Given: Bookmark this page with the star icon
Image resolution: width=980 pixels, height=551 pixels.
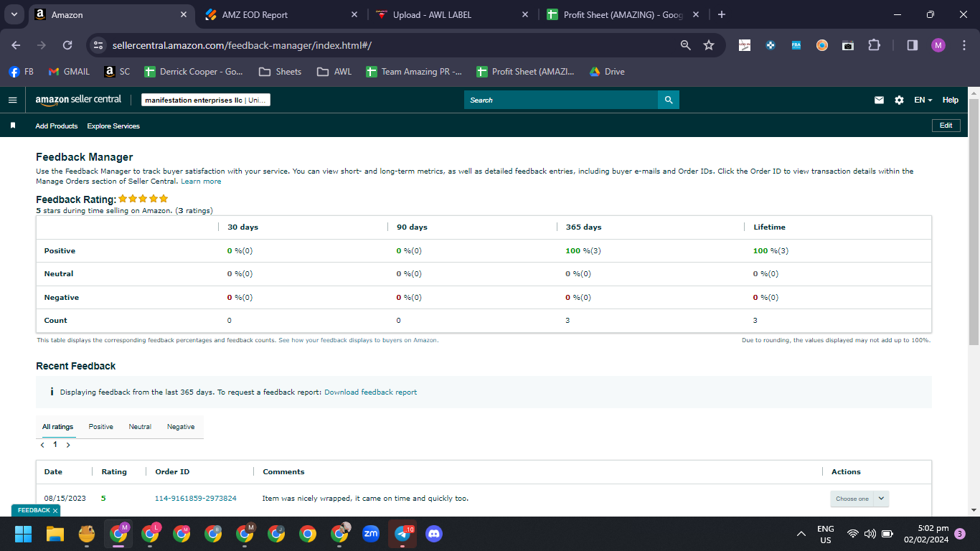Looking at the screenshot, I should click(709, 45).
